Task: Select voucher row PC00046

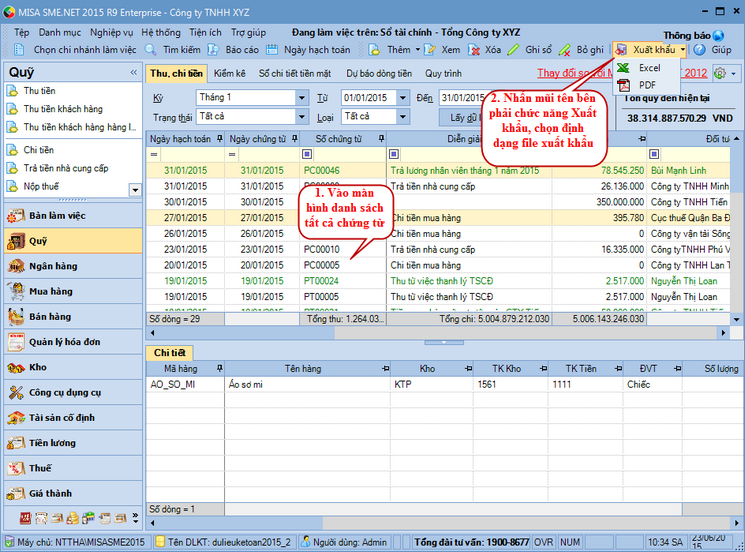Action: (x=438, y=171)
